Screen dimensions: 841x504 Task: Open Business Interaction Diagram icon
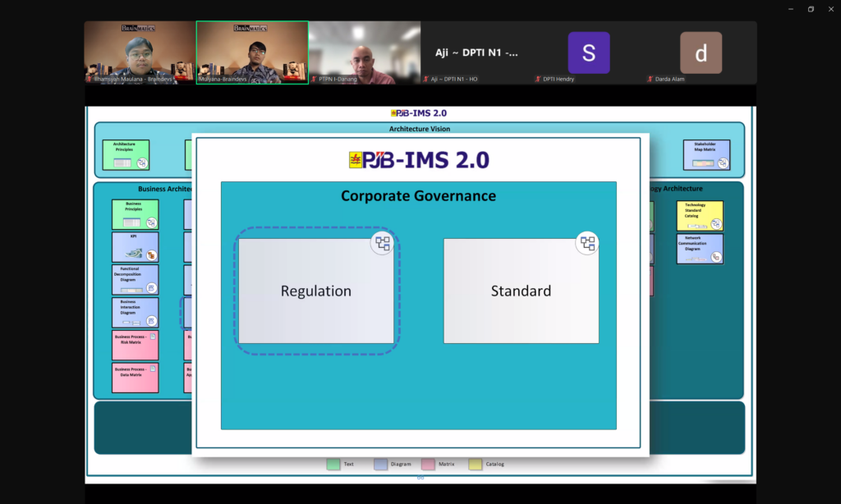pyautogui.click(x=151, y=321)
